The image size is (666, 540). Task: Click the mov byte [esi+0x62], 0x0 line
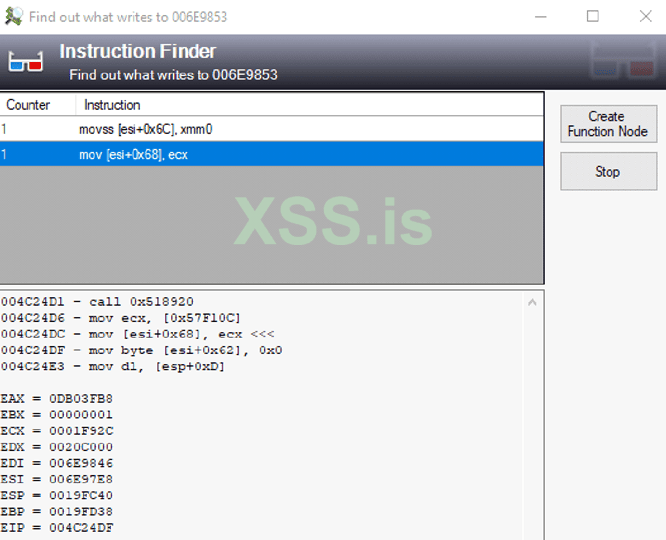pos(141,350)
